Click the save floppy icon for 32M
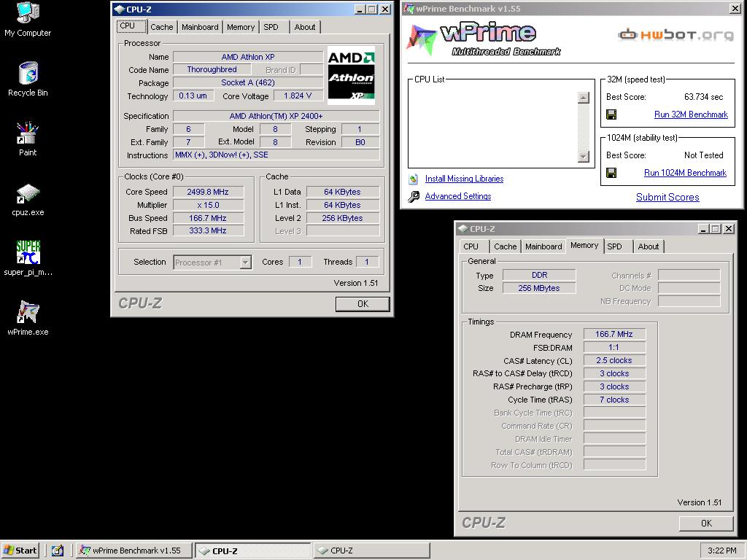 (x=611, y=114)
